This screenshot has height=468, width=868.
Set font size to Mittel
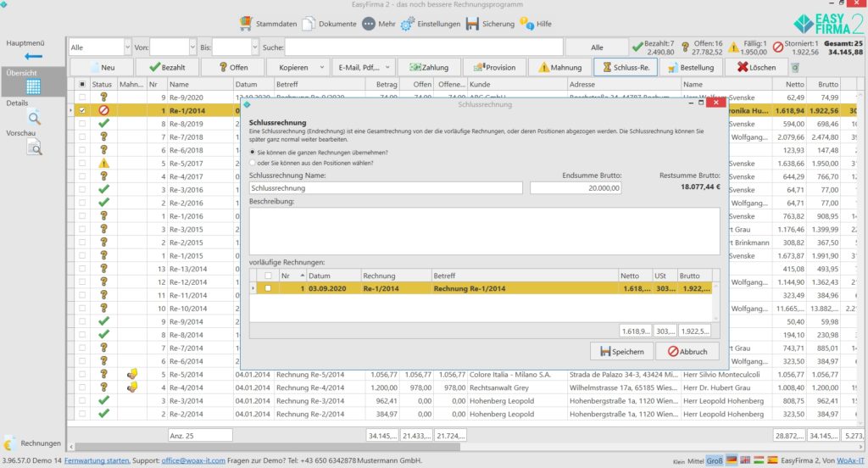point(696,460)
